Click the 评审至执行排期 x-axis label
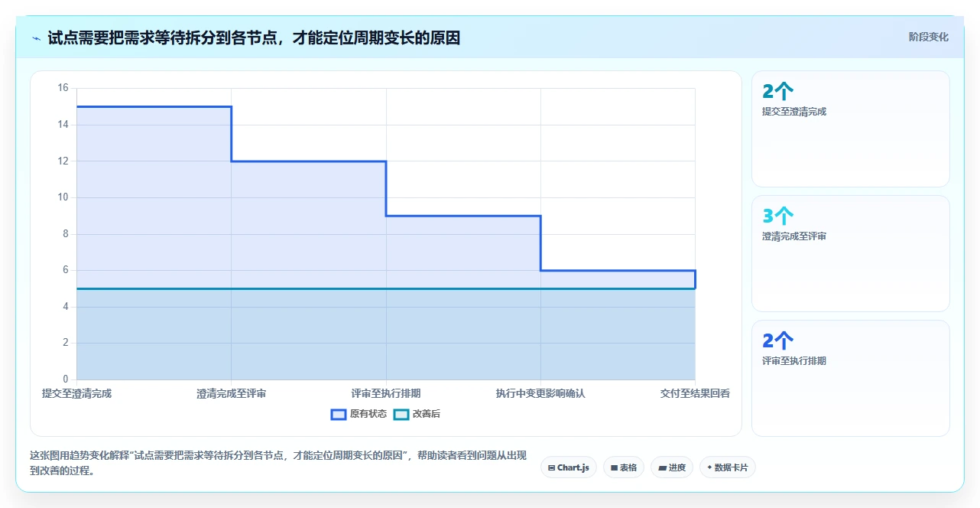Viewport: 980px width, 508px height. point(386,393)
